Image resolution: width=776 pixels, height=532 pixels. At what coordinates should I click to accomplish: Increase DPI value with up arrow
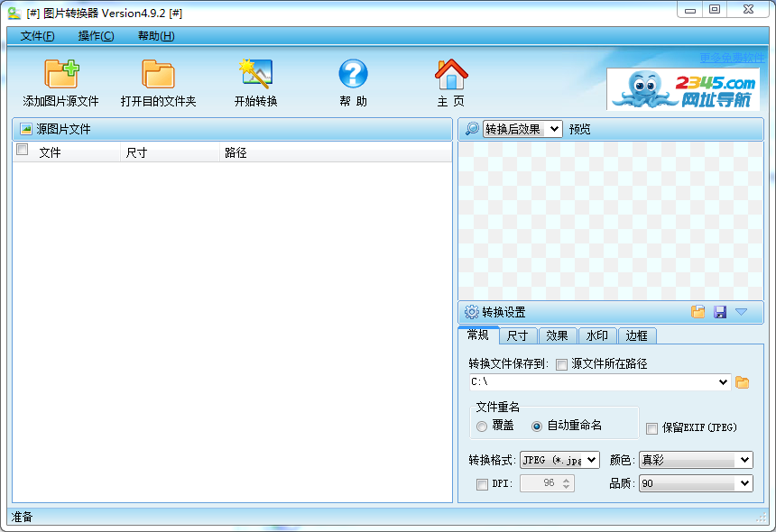[x=566, y=479]
